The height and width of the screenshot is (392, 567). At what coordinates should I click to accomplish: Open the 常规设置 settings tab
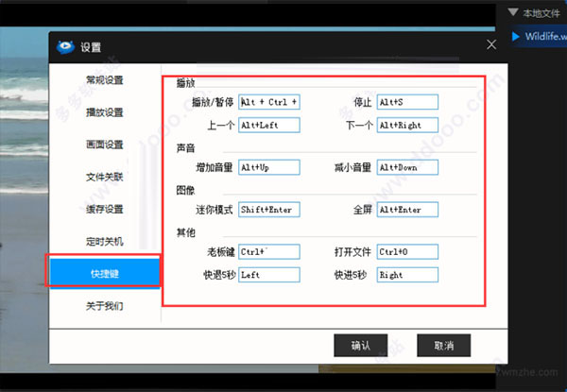105,80
